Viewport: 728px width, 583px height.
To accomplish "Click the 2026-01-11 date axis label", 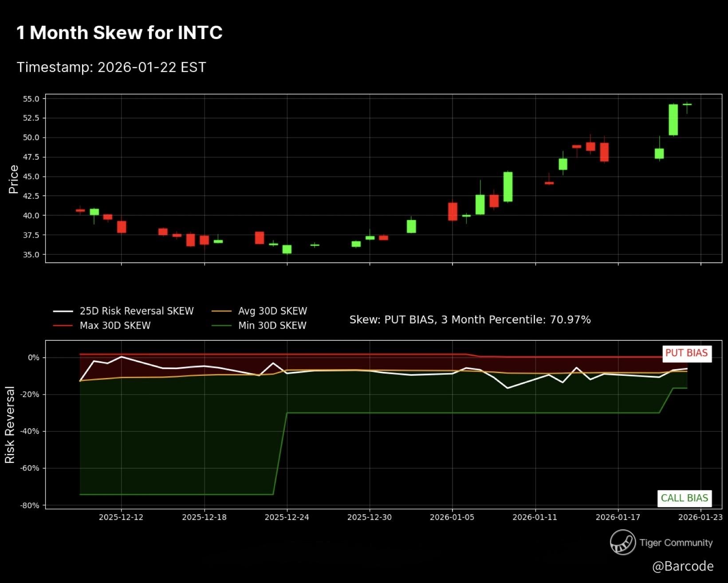I will (x=535, y=517).
